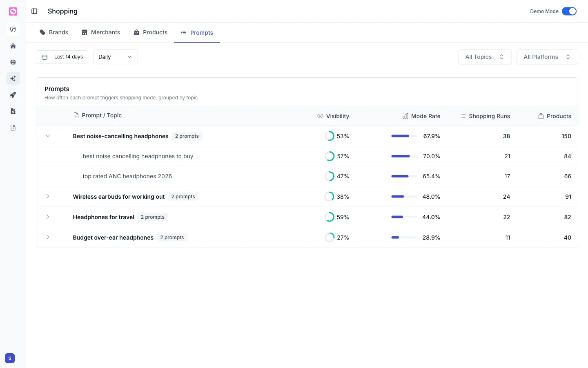Select the sparkles sidebar icon
588x368 pixels.
click(13, 79)
